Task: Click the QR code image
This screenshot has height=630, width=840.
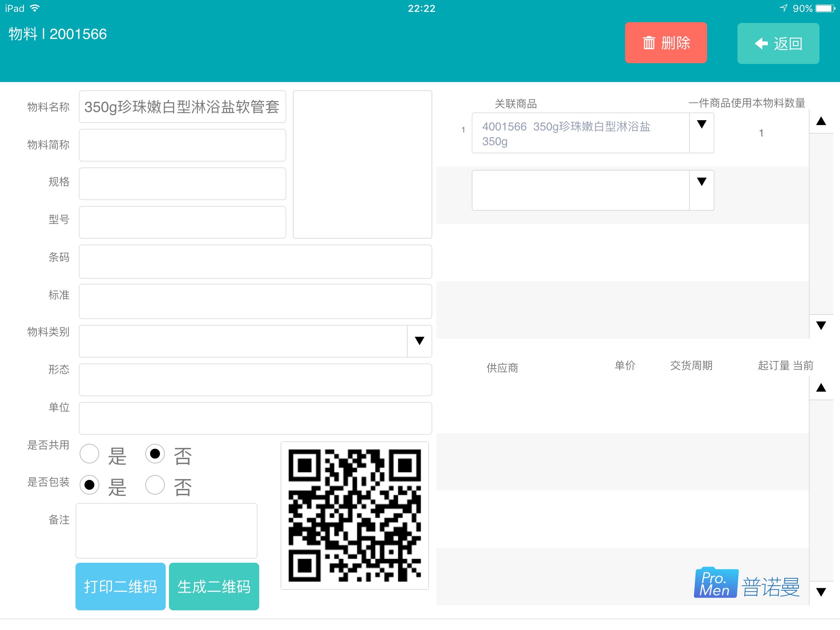Action: [x=355, y=516]
